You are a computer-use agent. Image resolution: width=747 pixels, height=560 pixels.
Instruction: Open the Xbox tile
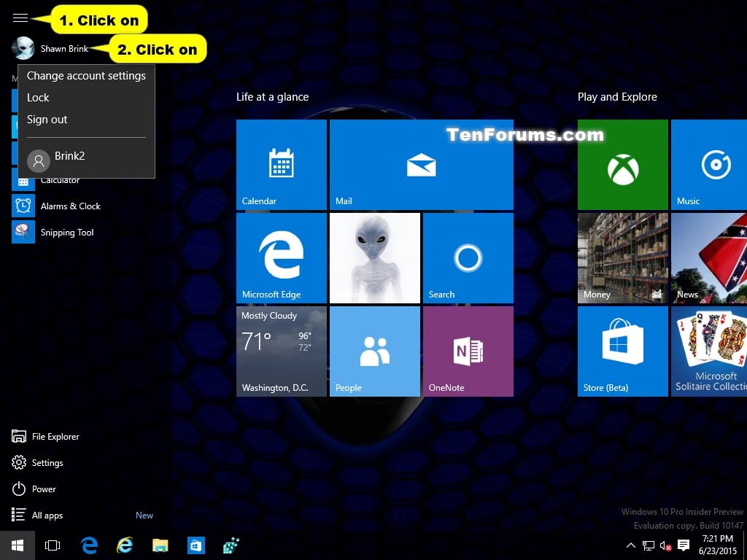point(623,165)
